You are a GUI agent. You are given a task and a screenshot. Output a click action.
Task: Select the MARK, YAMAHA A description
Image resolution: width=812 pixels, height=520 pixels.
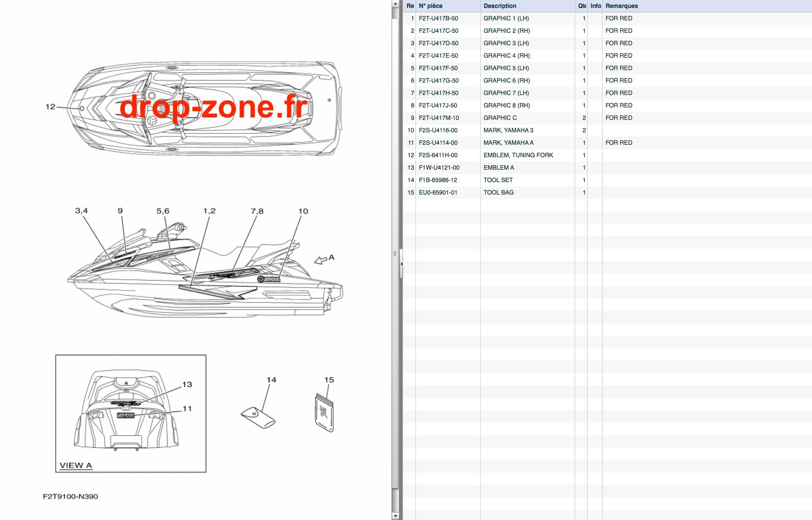pos(508,143)
